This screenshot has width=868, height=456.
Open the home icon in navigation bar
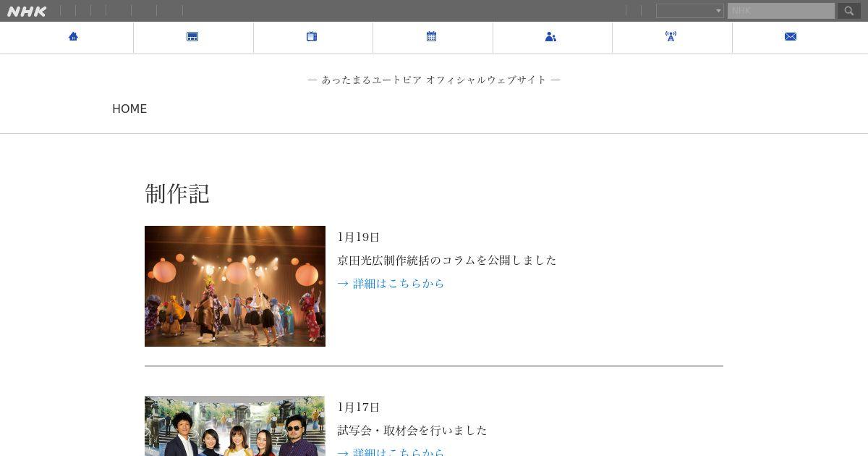[73, 36]
